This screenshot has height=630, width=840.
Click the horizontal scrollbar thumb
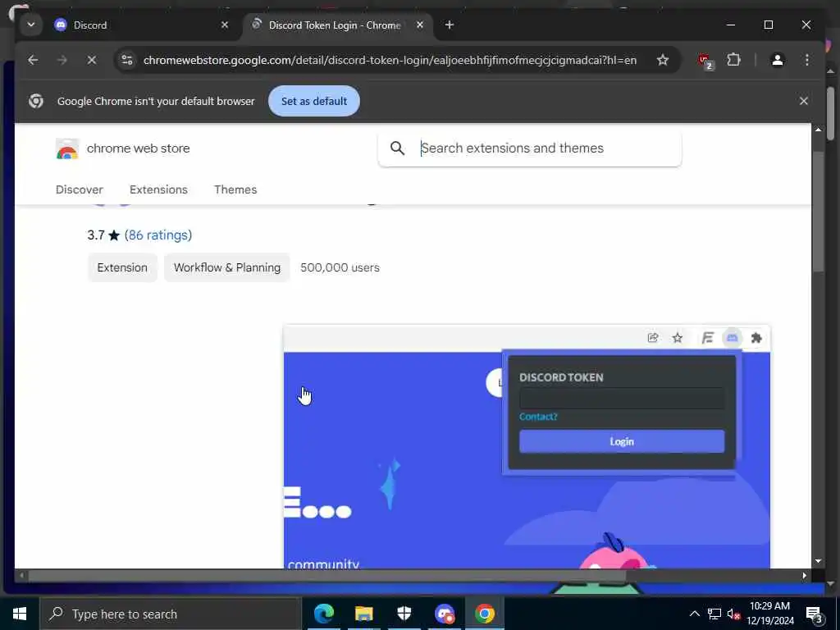[326, 576]
